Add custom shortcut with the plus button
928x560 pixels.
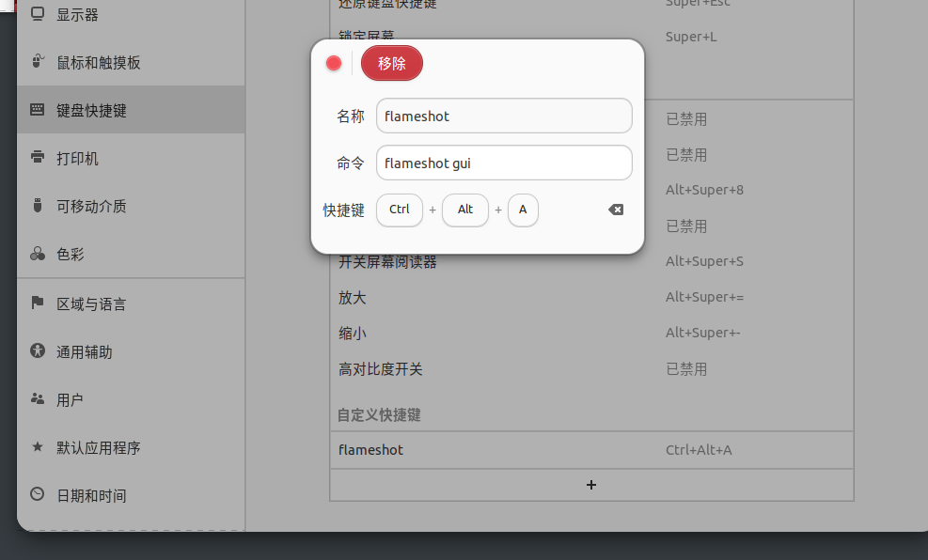tap(591, 485)
